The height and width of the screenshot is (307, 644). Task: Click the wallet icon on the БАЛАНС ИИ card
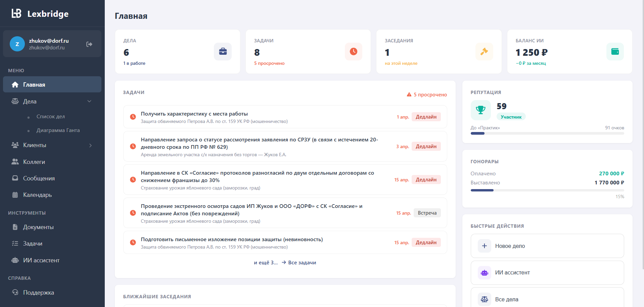coord(614,51)
